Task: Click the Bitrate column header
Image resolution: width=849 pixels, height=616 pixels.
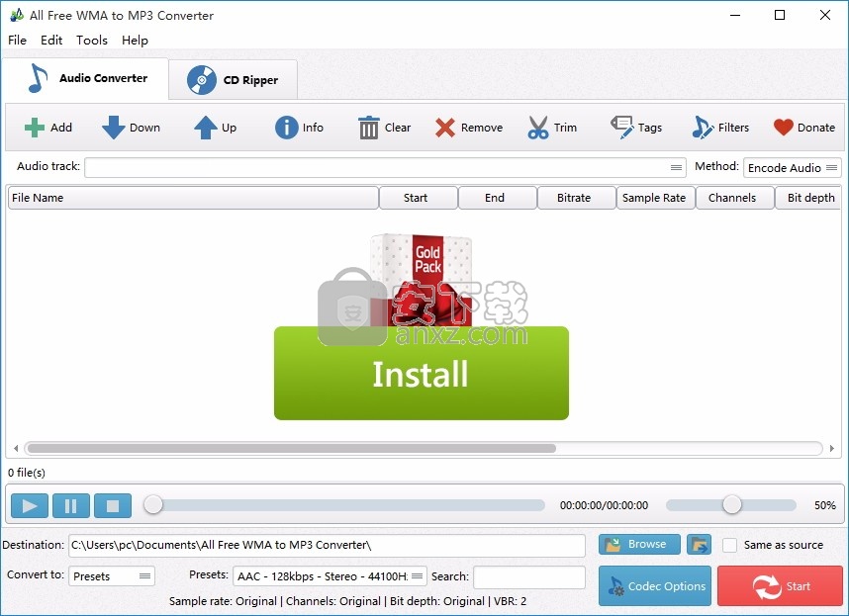Action: (x=576, y=198)
